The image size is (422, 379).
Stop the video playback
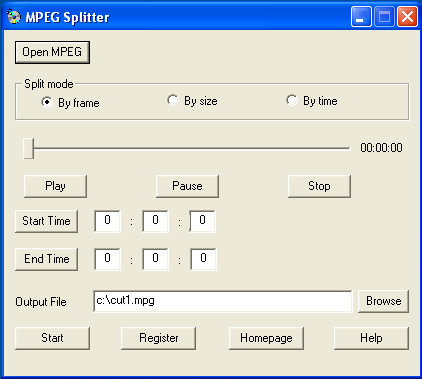coord(319,186)
